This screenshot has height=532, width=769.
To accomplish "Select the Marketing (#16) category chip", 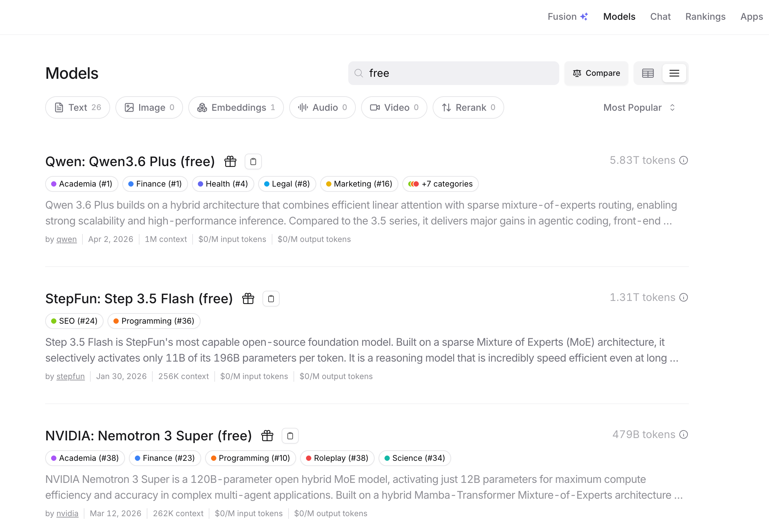I will pos(359,184).
